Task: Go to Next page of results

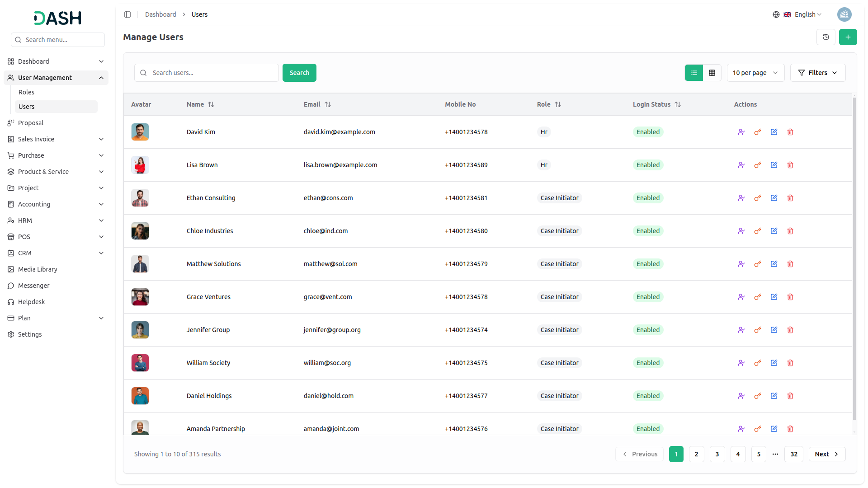Action: point(826,454)
